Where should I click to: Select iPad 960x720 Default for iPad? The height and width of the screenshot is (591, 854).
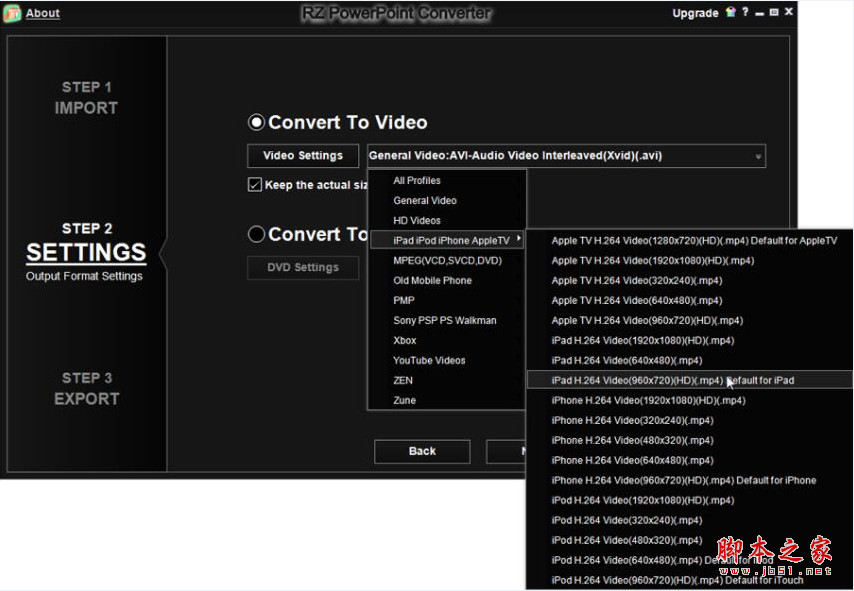click(690, 380)
